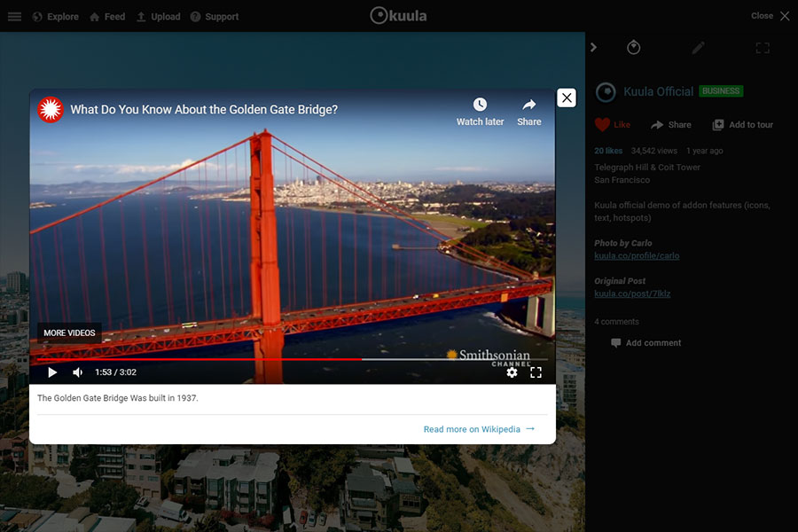Toggle the Like heart
Viewport: 798px width, 532px height.
pos(612,125)
